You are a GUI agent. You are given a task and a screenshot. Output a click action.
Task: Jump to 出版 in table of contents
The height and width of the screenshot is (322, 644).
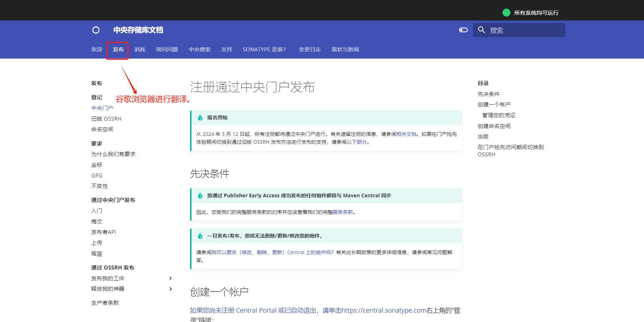pyautogui.click(x=483, y=137)
